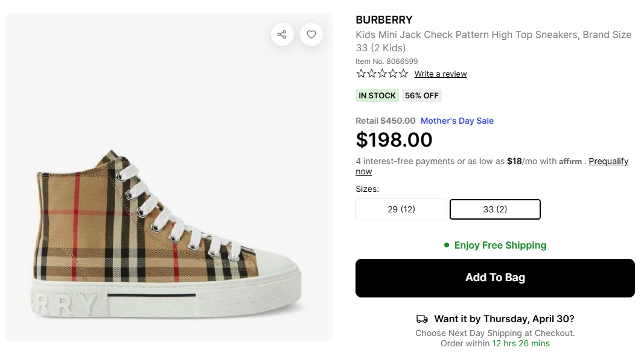Click the delivery truck icon

[422, 319]
